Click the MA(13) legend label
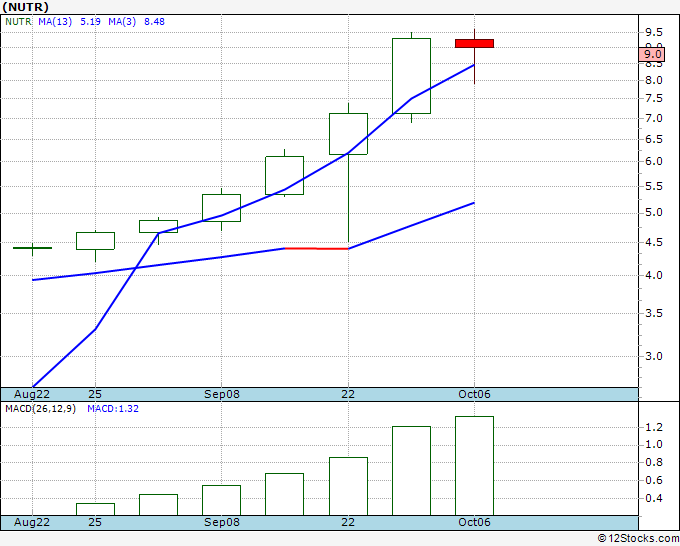 click(55, 22)
